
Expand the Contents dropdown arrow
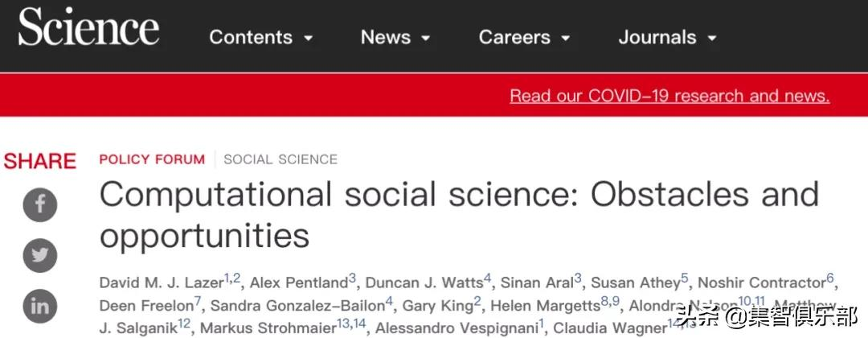point(308,38)
